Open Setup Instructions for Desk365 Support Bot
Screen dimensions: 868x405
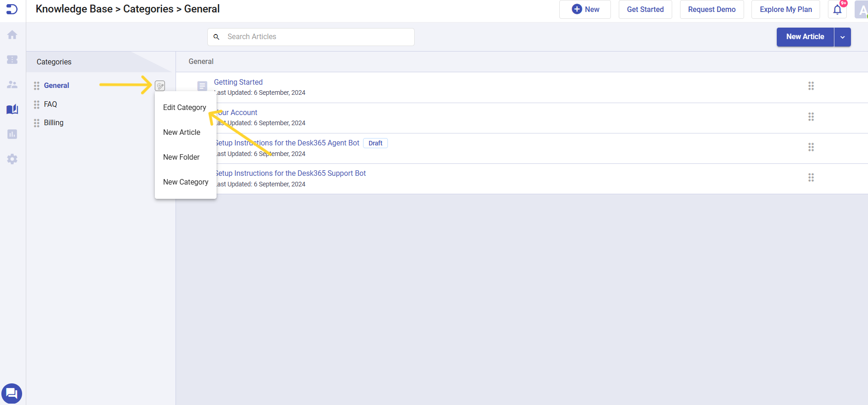pyautogui.click(x=291, y=173)
